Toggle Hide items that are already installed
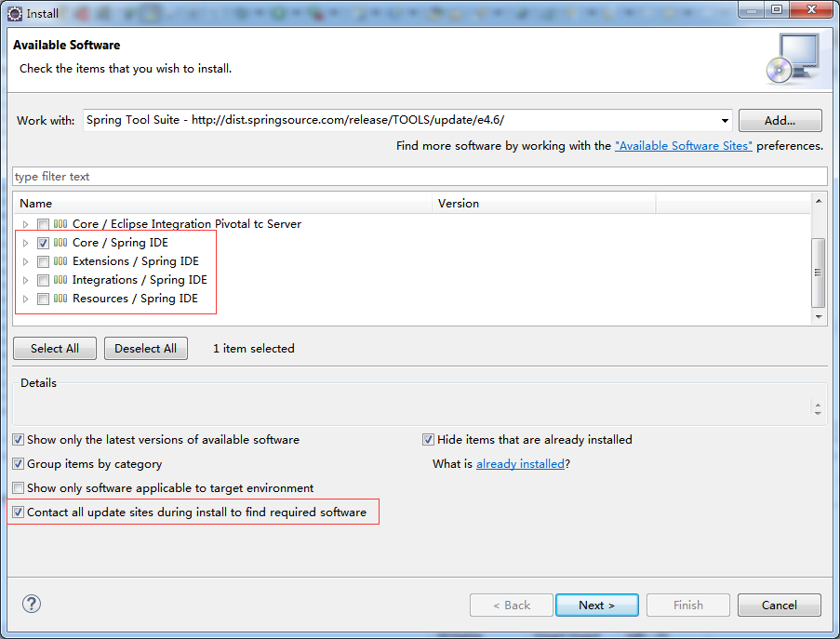The image size is (840, 639). click(x=428, y=440)
